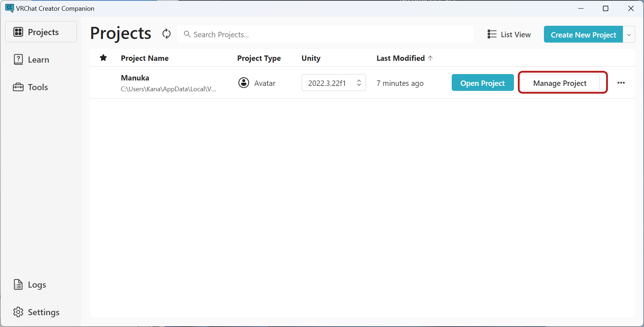Click Open Project for Manuka
This screenshot has width=644, height=327.
click(482, 83)
